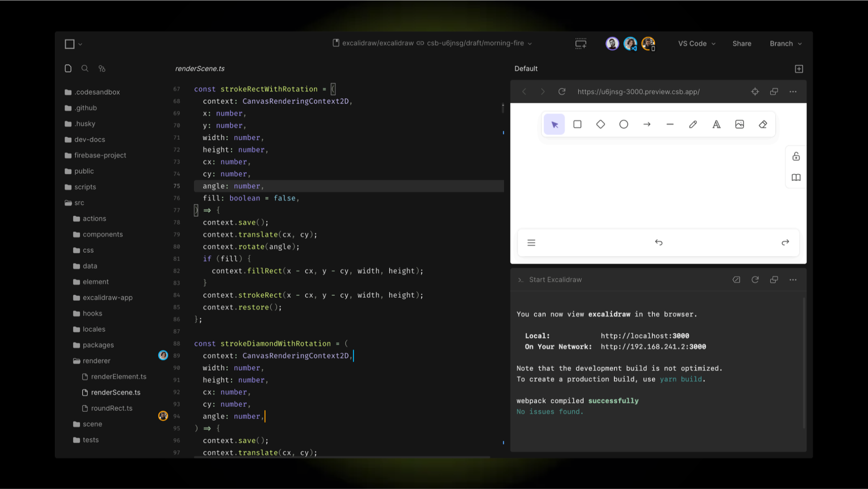Select the Start Excalidraw terminal tab
The image size is (868, 489).
[550, 280]
